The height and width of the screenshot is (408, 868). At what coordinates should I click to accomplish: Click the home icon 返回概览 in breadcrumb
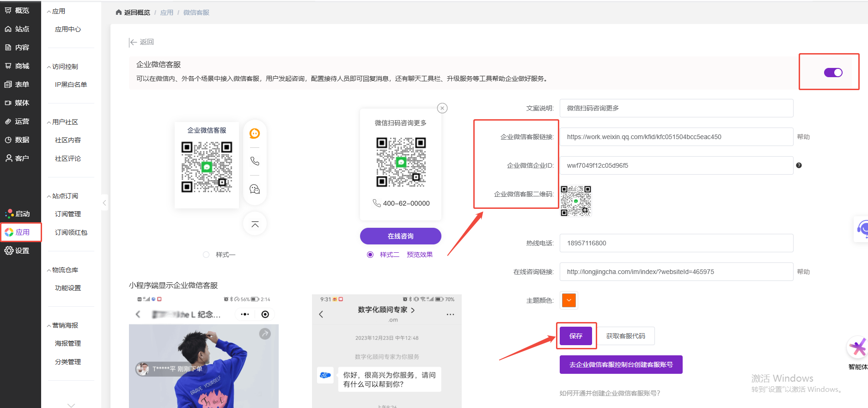point(119,12)
